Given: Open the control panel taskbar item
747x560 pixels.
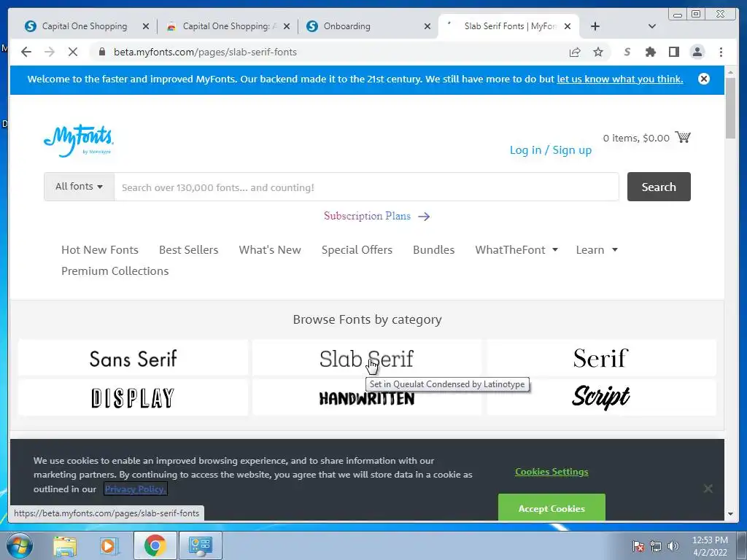Looking at the screenshot, I should coord(200,545).
